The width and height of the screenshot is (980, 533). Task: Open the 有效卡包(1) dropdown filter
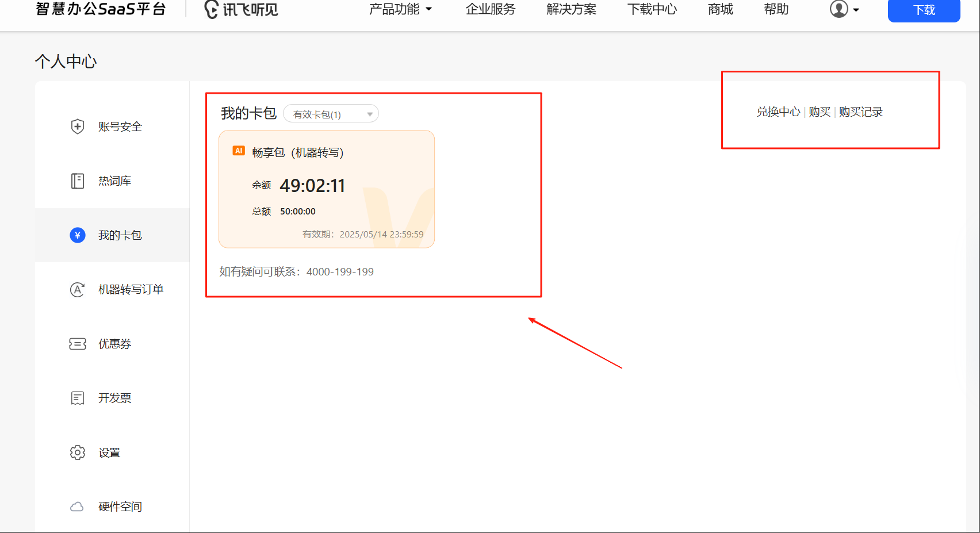click(x=331, y=114)
